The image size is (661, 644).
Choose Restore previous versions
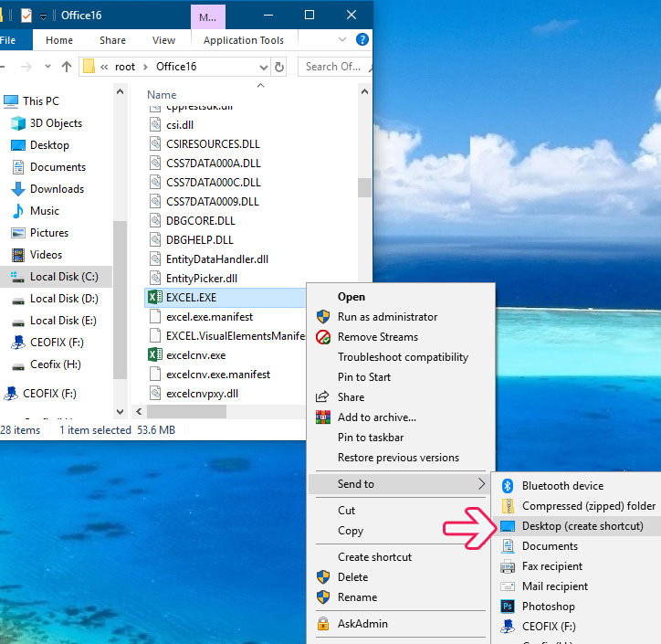click(x=398, y=458)
